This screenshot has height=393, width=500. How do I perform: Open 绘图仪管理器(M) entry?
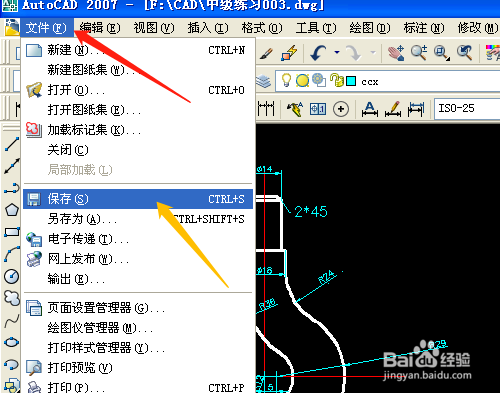tap(138, 328)
